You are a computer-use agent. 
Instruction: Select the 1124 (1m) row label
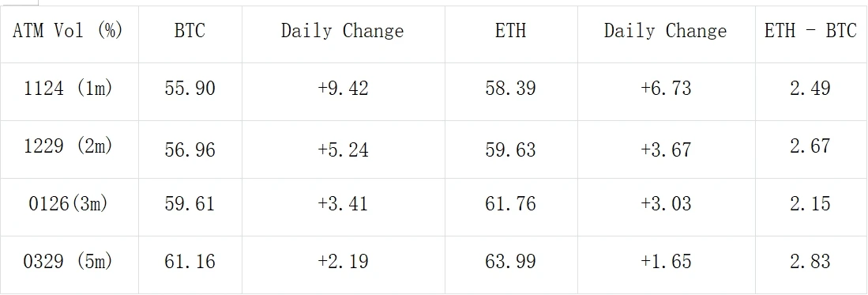(x=70, y=91)
